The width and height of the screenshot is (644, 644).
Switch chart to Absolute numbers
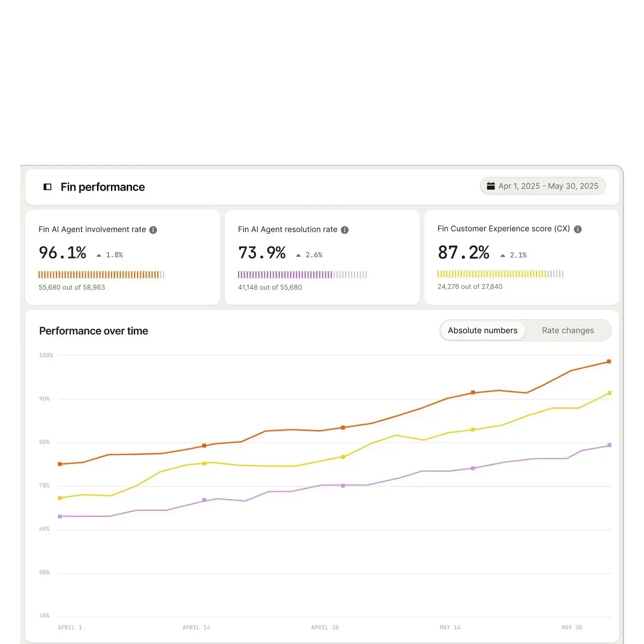[483, 331]
